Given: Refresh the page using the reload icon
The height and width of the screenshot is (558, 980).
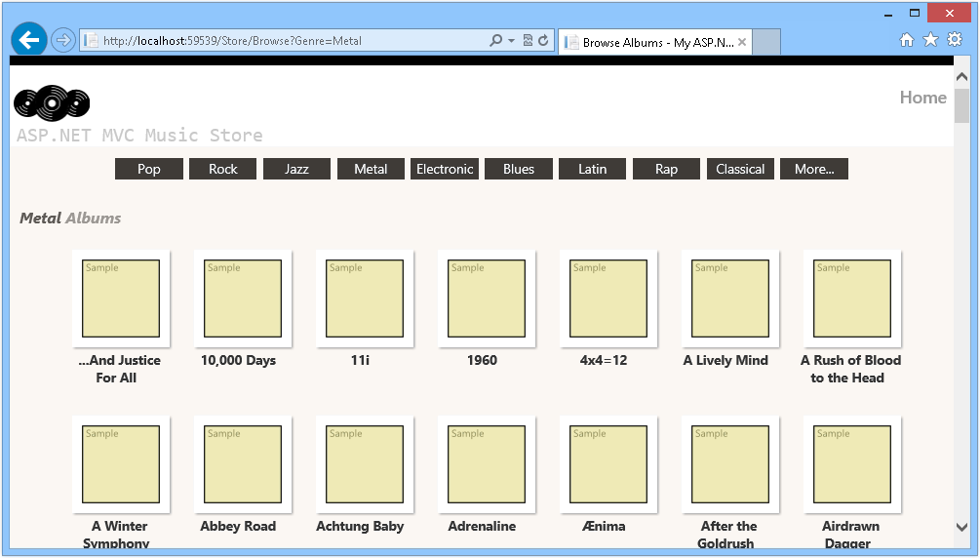Looking at the screenshot, I should 543,41.
